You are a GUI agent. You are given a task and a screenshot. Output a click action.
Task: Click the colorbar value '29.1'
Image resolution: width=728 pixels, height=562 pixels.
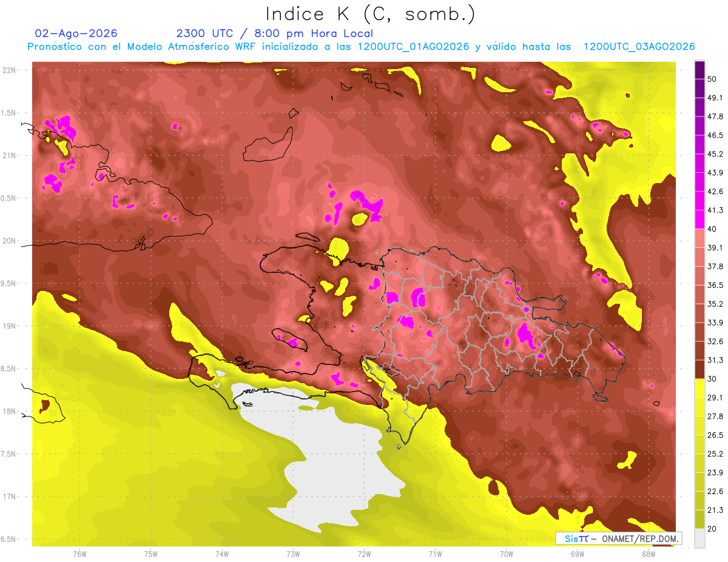click(x=715, y=398)
